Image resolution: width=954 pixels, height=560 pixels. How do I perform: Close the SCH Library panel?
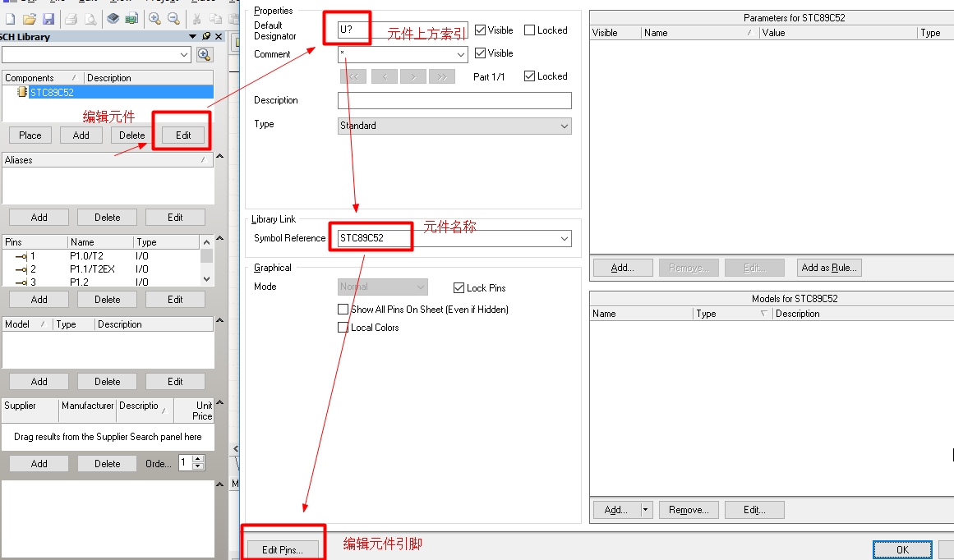(219, 36)
